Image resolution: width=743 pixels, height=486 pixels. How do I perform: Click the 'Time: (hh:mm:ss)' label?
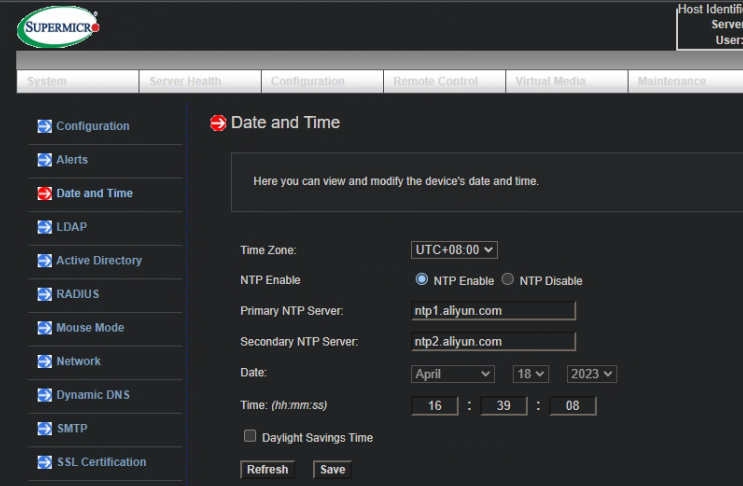[283, 405]
